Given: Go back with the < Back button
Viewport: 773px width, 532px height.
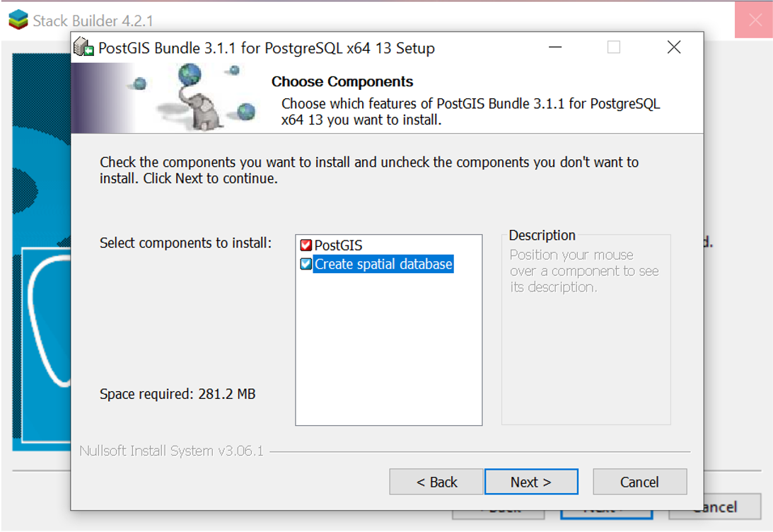Looking at the screenshot, I should coord(436,482).
